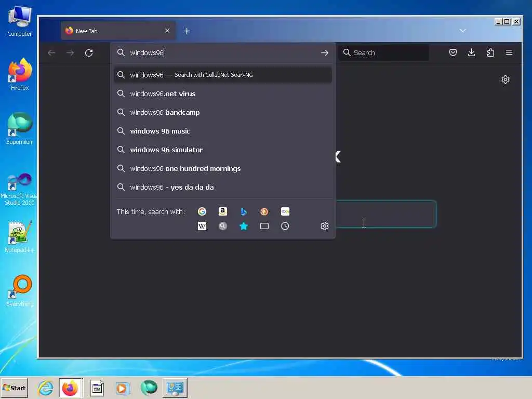Expand the list all tabs chevron
The height and width of the screenshot is (399, 532).
coord(462,31)
